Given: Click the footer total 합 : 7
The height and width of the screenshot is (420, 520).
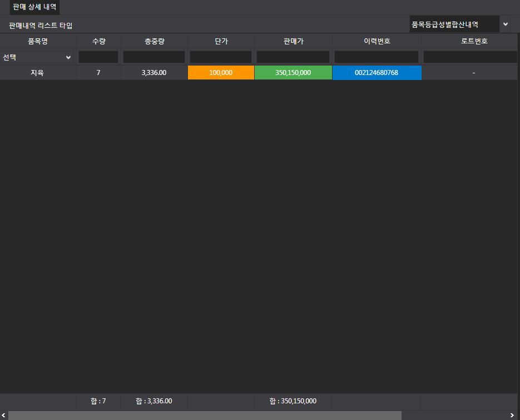Looking at the screenshot, I should 98,401.
